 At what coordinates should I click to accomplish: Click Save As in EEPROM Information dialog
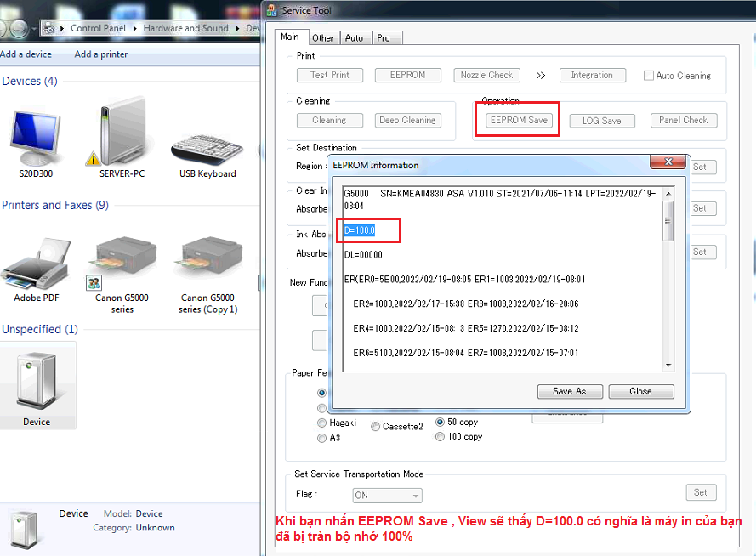570,392
